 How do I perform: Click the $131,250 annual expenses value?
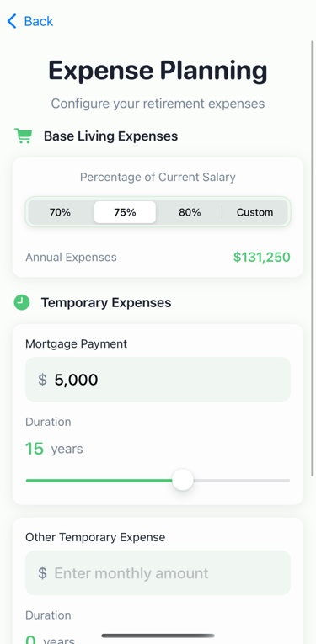pyautogui.click(x=262, y=257)
